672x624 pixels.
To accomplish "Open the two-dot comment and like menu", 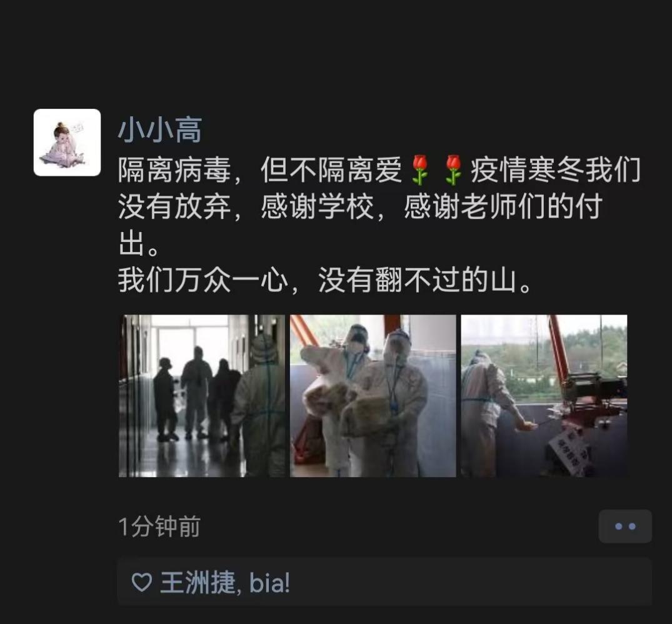I will point(625,526).
